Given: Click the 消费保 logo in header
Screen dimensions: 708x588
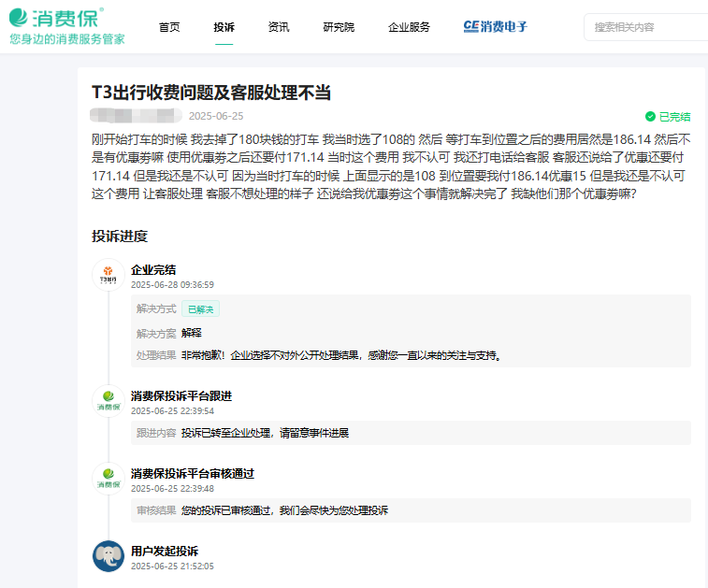Looking at the screenshot, I should 56,18.
